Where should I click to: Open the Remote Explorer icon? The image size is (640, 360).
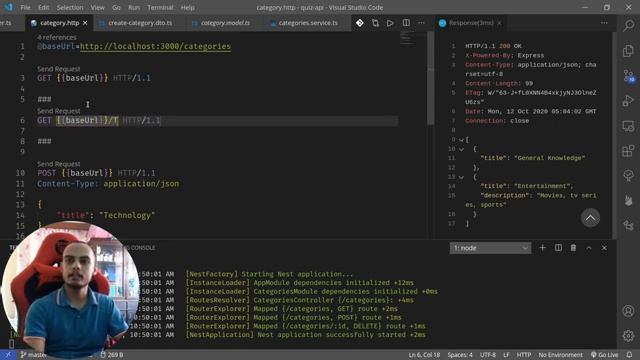[x=629, y=126]
